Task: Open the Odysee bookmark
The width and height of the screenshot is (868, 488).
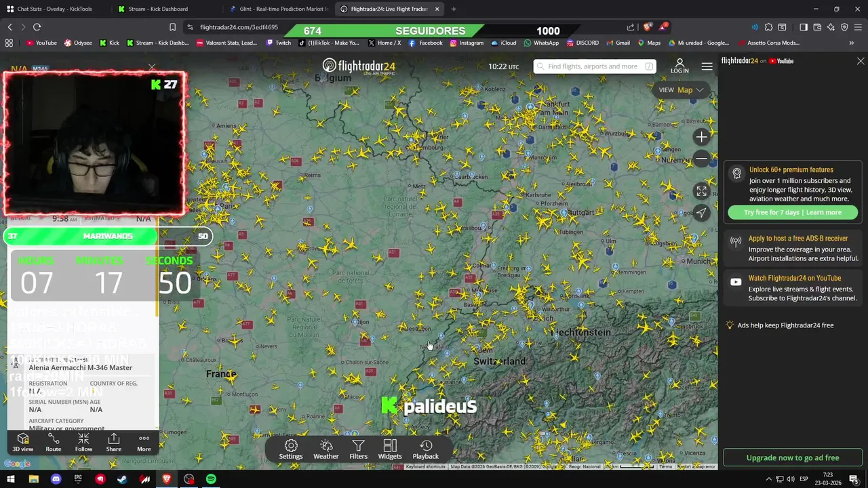Action: (78, 43)
